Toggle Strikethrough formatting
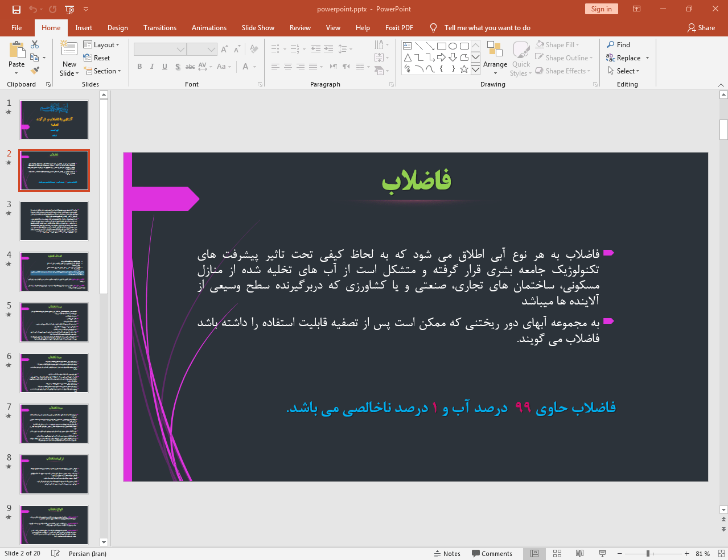This screenshot has width=728, height=560. (190, 67)
